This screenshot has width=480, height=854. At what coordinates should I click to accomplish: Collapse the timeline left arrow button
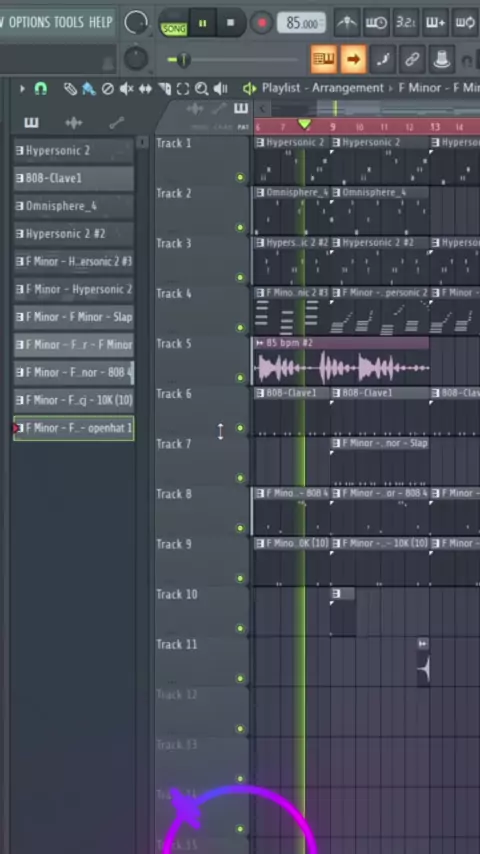point(262,109)
